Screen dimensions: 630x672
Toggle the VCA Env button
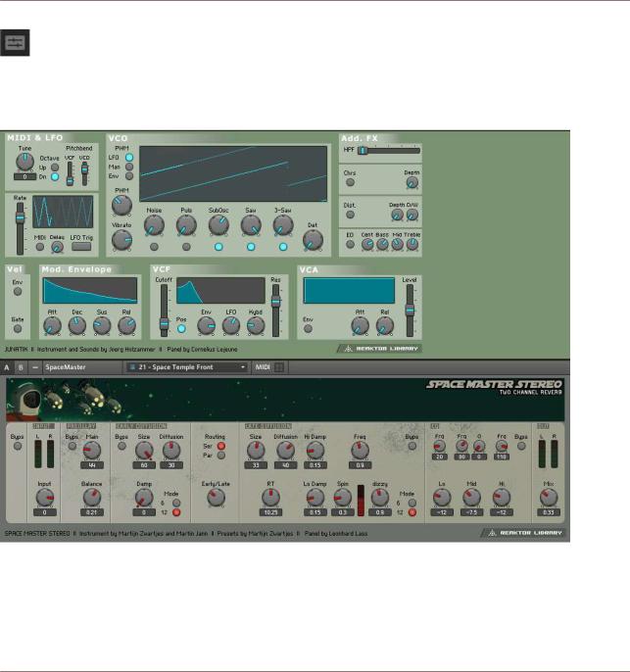[x=308, y=329]
